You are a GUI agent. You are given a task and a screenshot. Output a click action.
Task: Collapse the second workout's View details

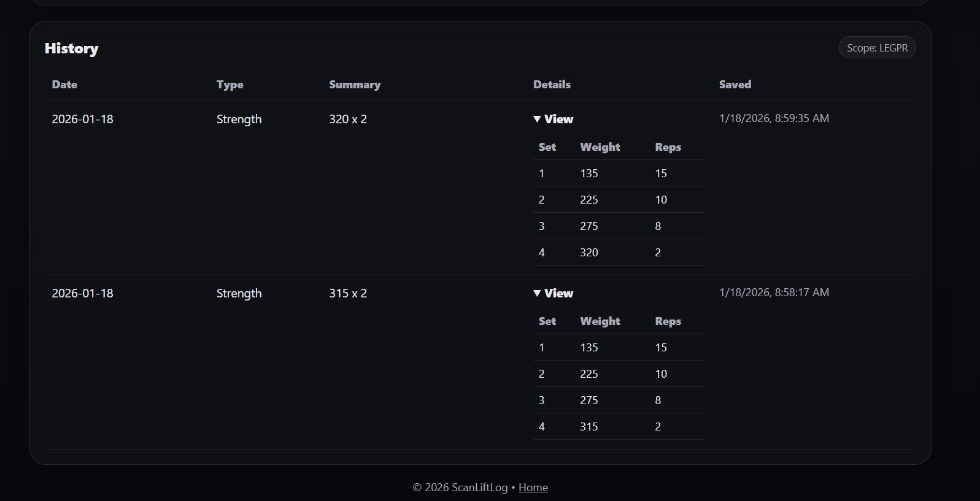553,293
